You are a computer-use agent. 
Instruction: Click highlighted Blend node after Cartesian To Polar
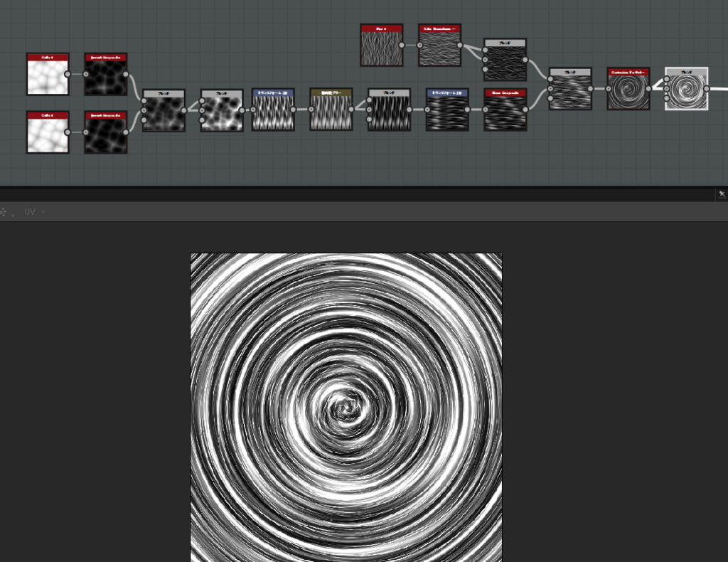tap(686, 89)
